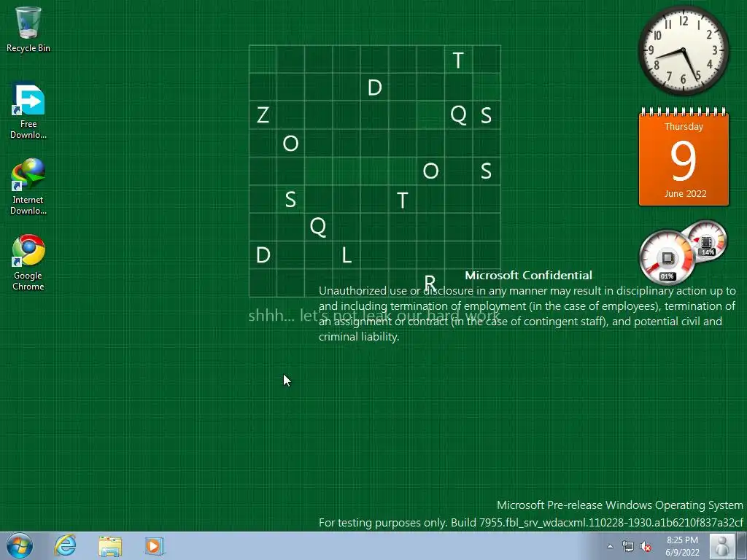Click the user tile in taskbar
Screen dimensions: 747x560
click(x=722, y=545)
